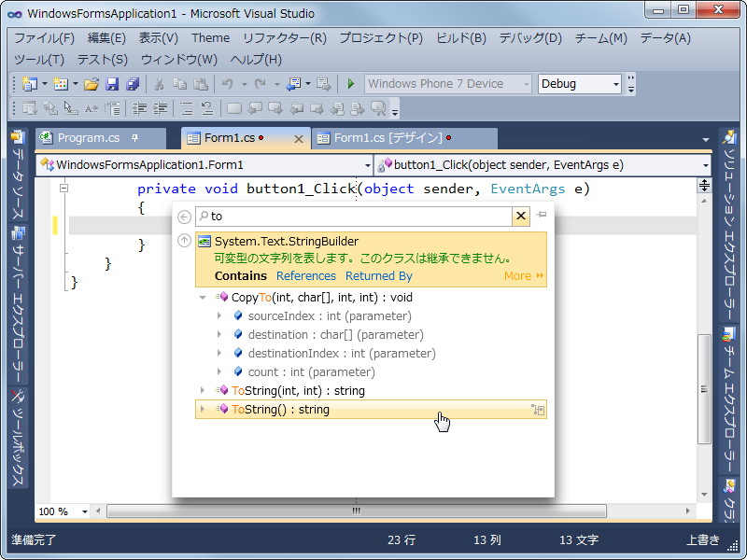Open the デバッグ(D) menu

530,37
